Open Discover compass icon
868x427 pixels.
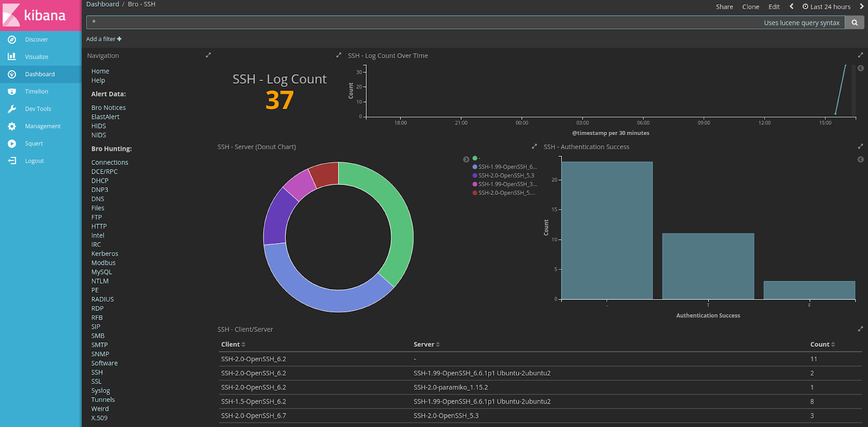(12, 40)
